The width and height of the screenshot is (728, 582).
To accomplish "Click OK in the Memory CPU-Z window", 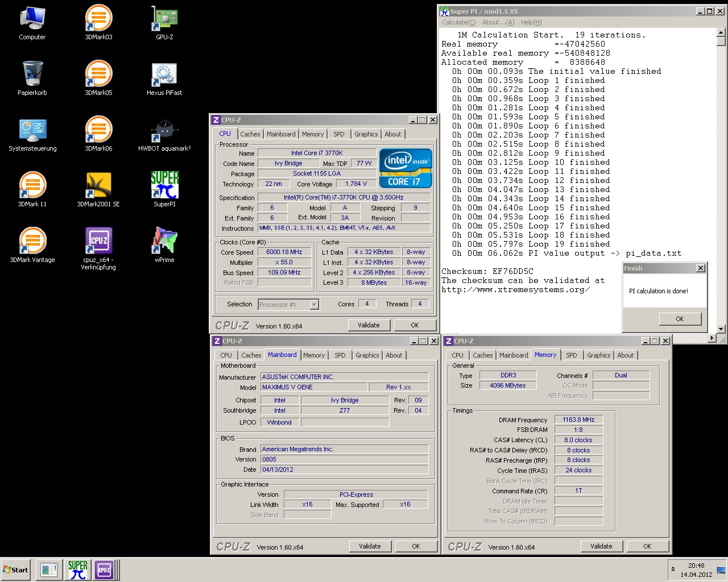I will point(647,546).
